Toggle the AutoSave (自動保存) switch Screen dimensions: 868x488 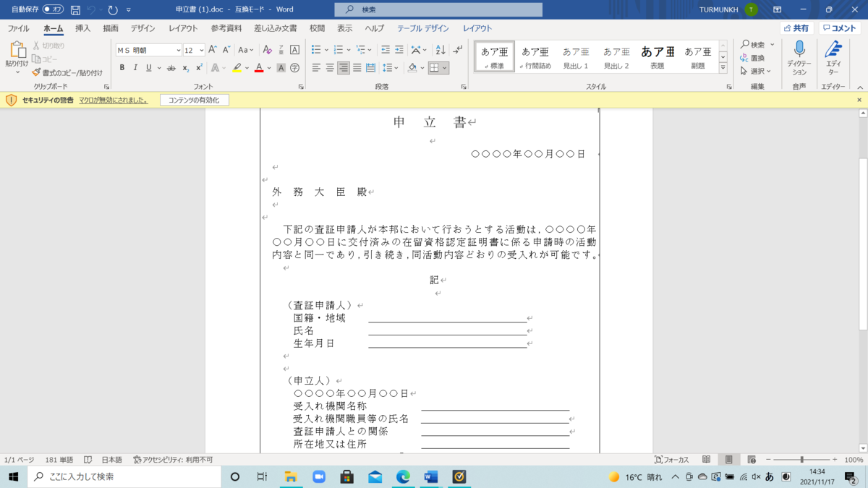(53, 9)
